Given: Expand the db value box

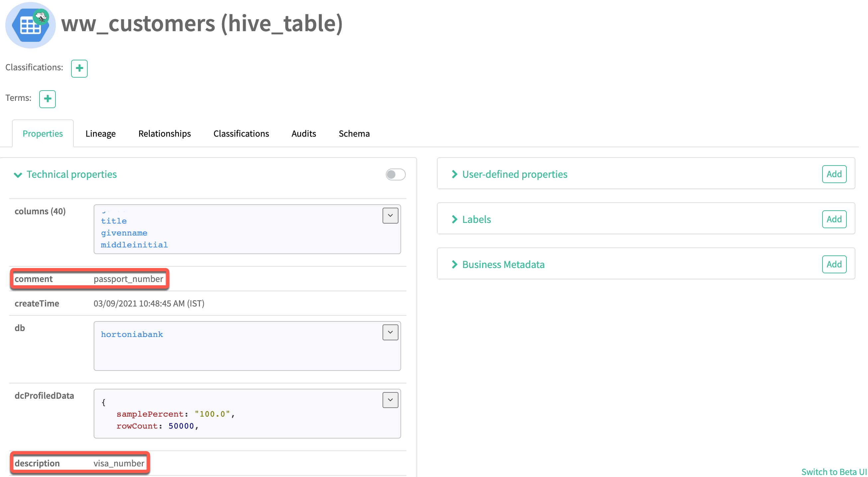Looking at the screenshot, I should [x=390, y=332].
